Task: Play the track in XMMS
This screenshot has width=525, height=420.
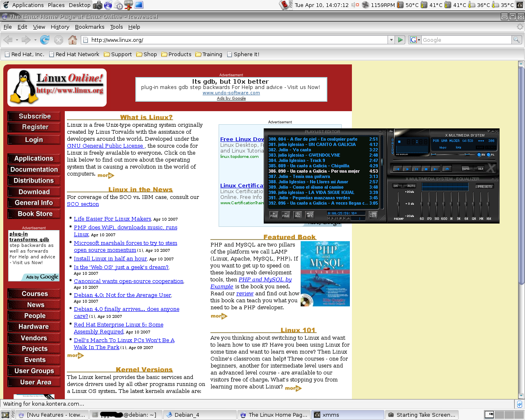Action: pos(407,169)
